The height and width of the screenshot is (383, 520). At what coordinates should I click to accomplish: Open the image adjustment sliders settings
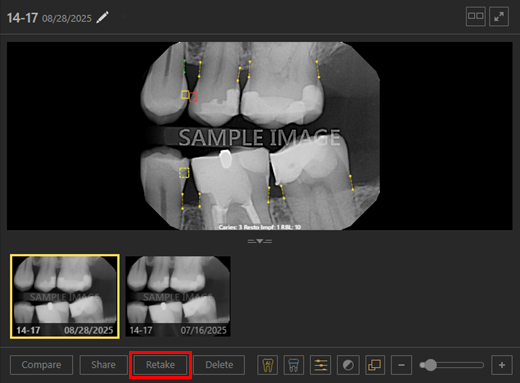coord(320,365)
